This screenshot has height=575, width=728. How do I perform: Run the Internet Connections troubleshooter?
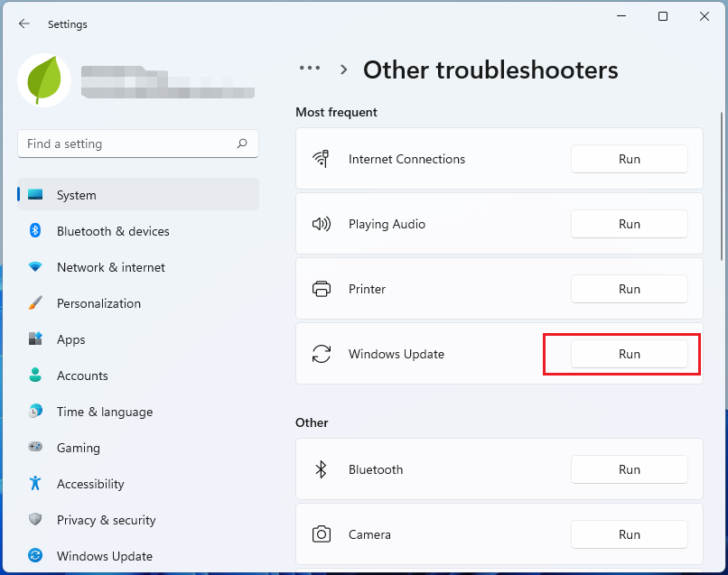tap(630, 159)
